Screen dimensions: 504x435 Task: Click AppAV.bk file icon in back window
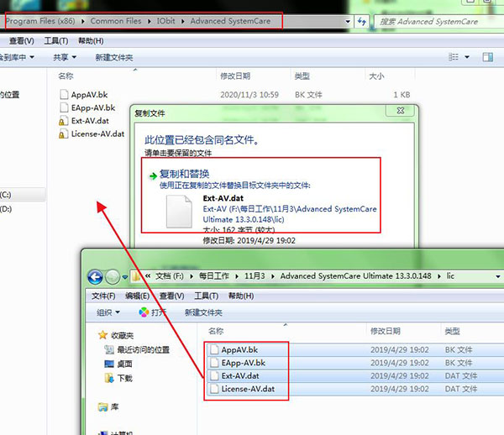(x=64, y=94)
